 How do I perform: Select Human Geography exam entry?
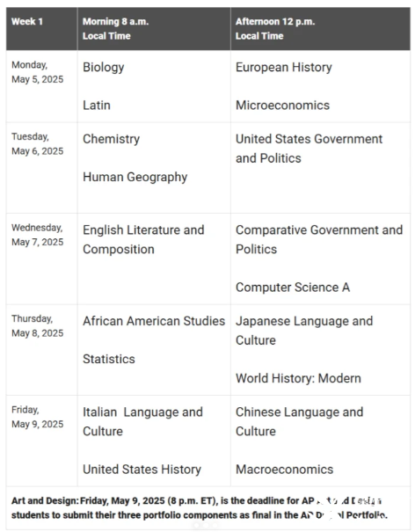[135, 177]
